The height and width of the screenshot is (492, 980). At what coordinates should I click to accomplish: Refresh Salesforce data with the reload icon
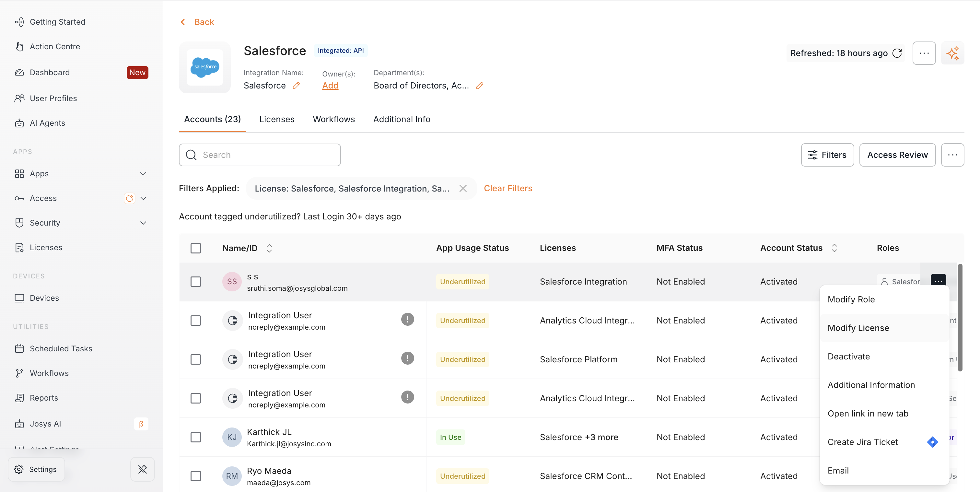pyautogui.click(x=897, y=53)
